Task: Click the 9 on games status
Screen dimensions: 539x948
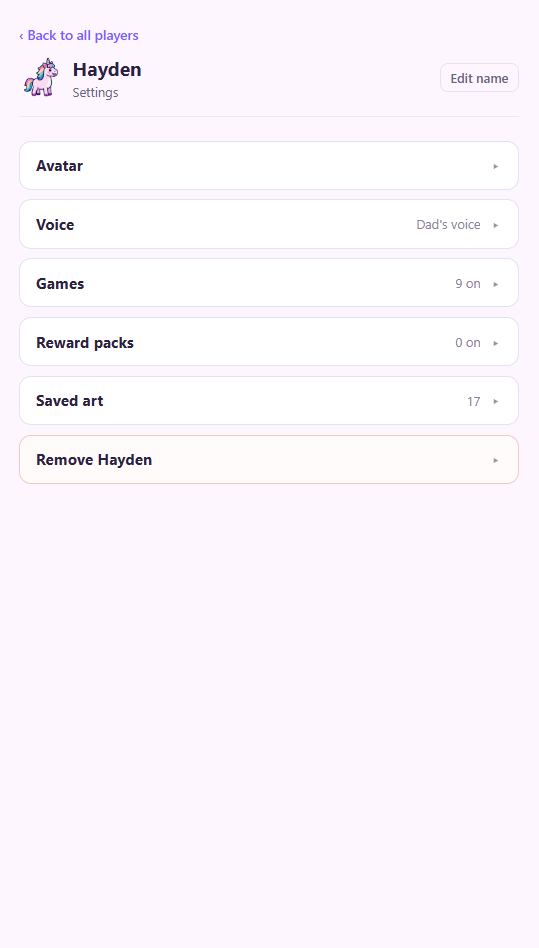Action: click(468, 284)
